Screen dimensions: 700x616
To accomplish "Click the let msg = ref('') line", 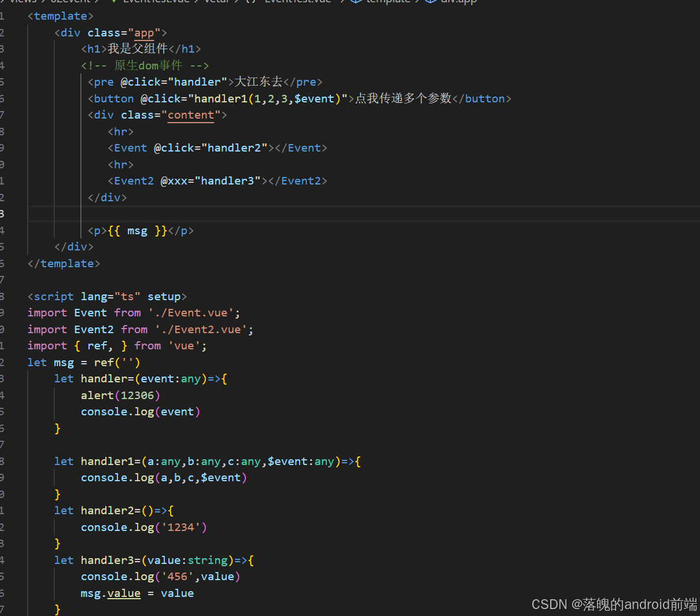I will coord(84,363).
